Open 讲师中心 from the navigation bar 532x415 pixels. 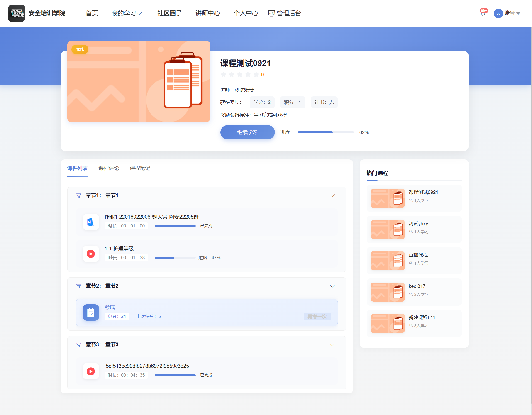[207, 13]
